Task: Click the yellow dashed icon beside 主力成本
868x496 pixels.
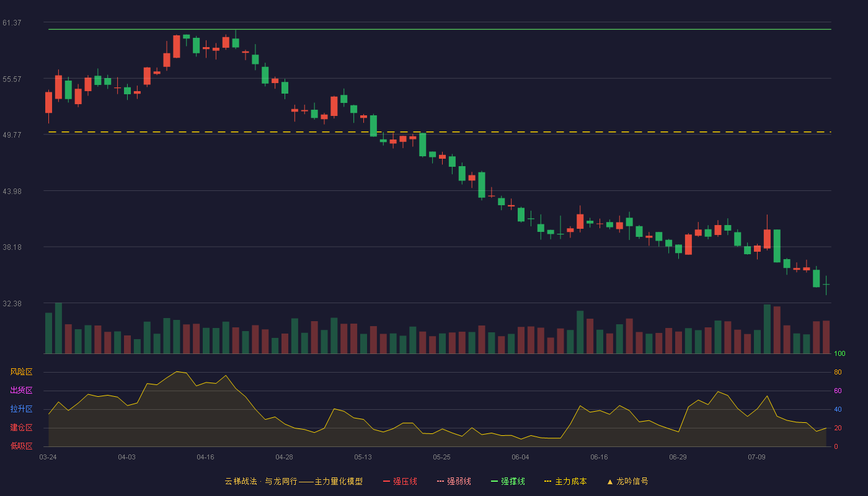Action: [x=547, y=481]
